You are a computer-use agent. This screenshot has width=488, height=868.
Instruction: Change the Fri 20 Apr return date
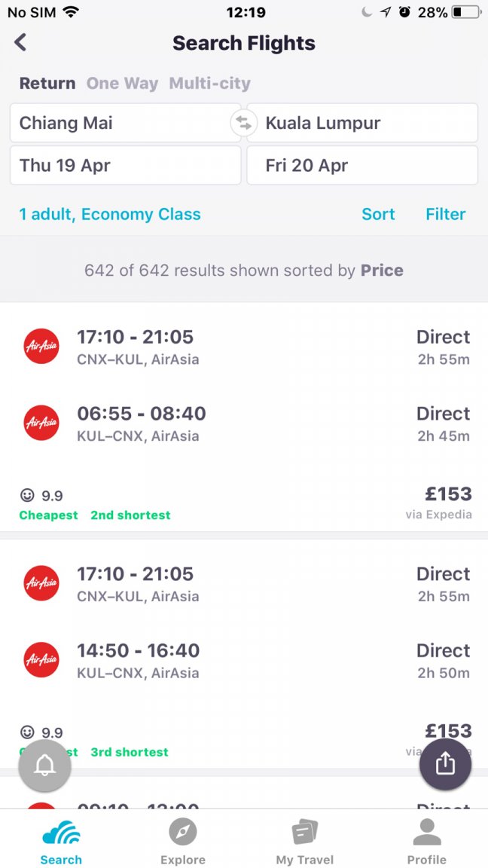click(362, 165)
